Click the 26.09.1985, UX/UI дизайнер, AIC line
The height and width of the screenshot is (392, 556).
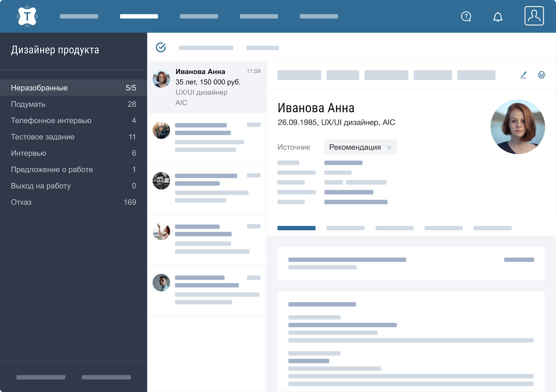point(336,123)
